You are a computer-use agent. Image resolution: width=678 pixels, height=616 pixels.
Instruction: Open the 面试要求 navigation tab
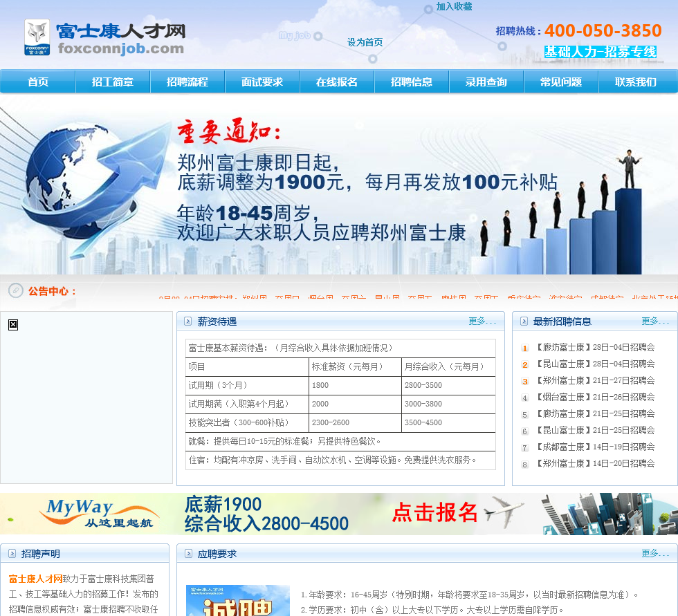coord(262,81)
